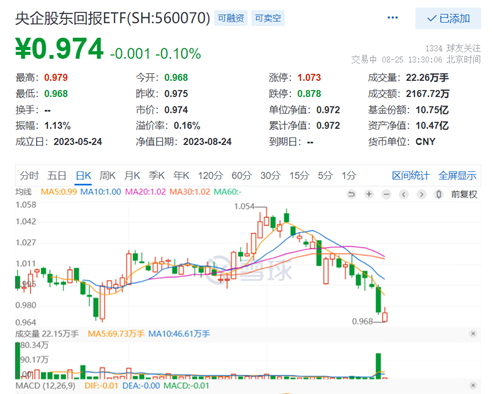Click the 溢价率 0.16% value
Image resolution: width=492 pixels, height=394 pixels.
tap(187, 126)
